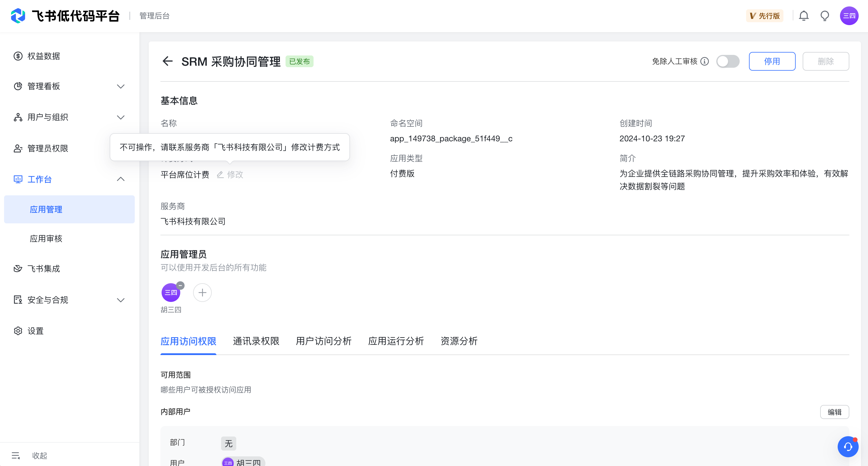Click the lightbulb tips icon
This screenshot has width=868, height=466.
825,16
